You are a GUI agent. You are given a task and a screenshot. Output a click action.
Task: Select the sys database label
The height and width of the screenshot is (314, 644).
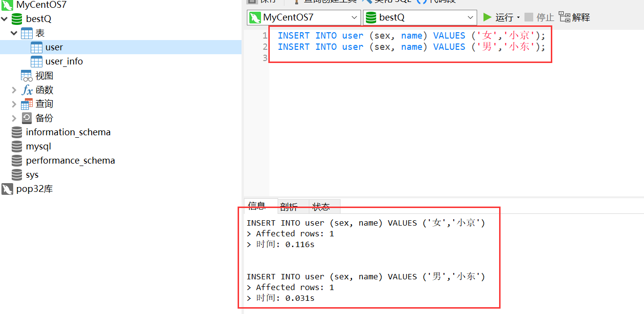[x=32, y=175]
